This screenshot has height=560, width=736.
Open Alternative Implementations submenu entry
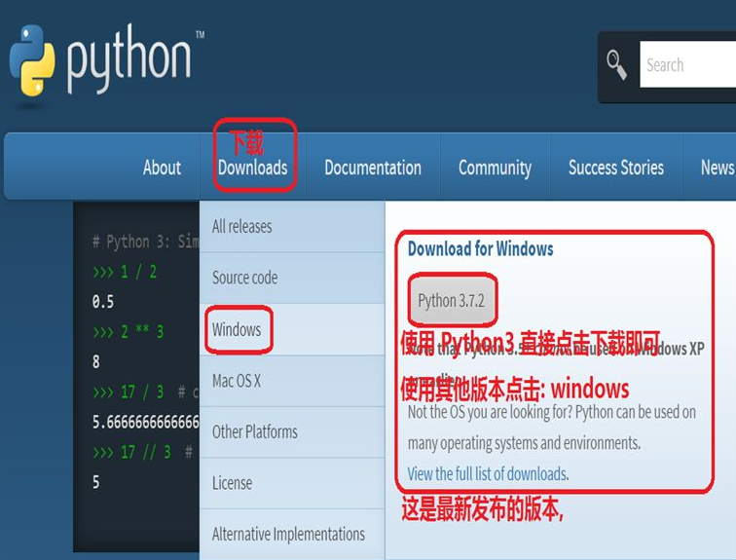point(288,534)
